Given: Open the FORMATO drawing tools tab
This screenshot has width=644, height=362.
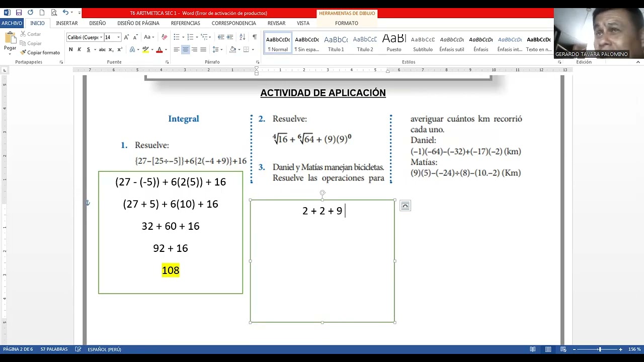Looking at the screenshot, I should pos(347,23).
